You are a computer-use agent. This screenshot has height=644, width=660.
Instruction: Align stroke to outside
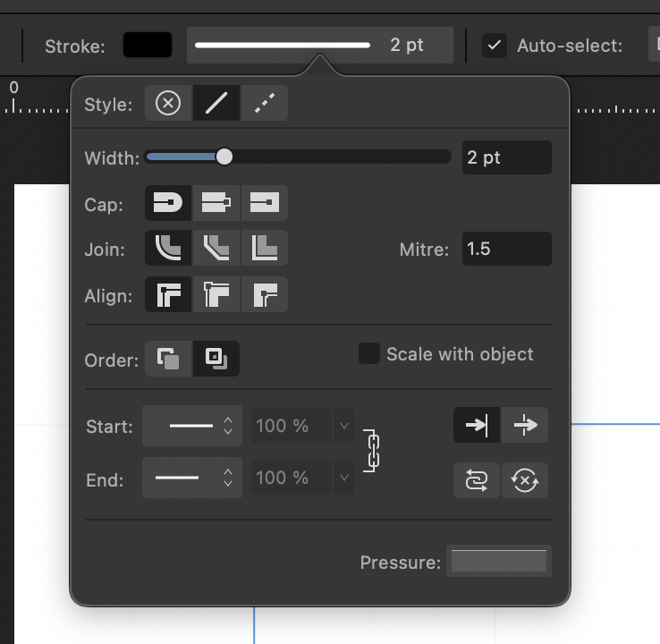pyautogui.click(x=265, y=294)
